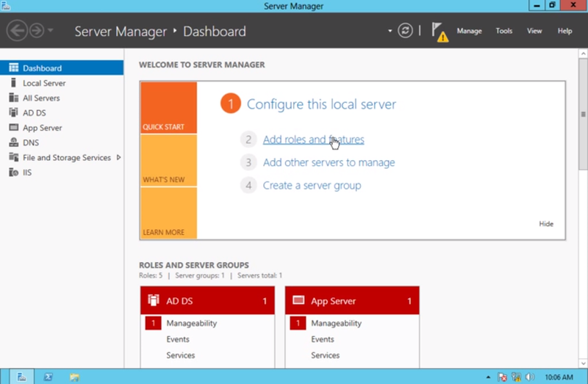Click Services under AD DS tile

tap(180, 355)
